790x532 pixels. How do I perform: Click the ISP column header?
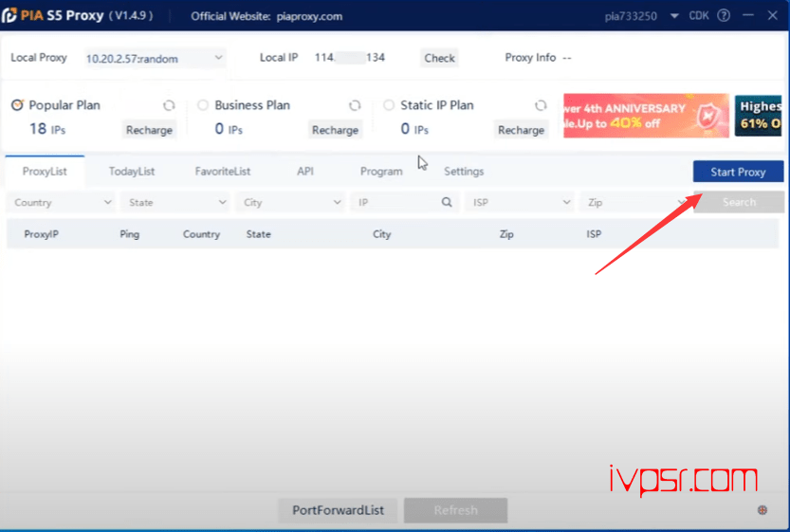click(x=594, y=234)
